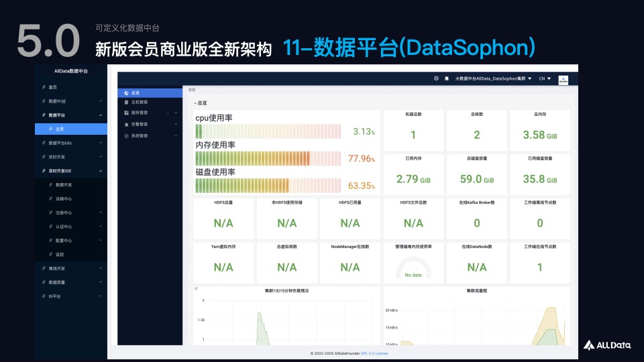Click the NodeManager在线数 card
This screenshot has width=644, height=362.
pyautogui.click(x=350, y=263)
